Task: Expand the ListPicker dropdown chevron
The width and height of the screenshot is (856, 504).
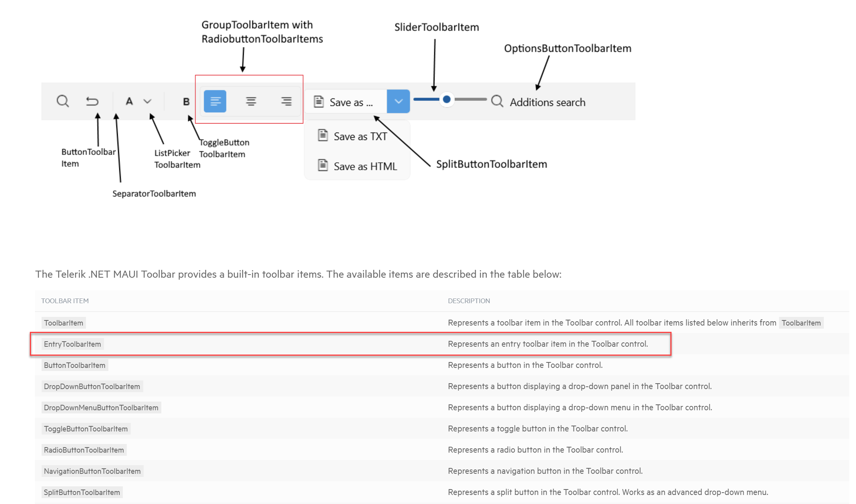Action: (147, 101)
